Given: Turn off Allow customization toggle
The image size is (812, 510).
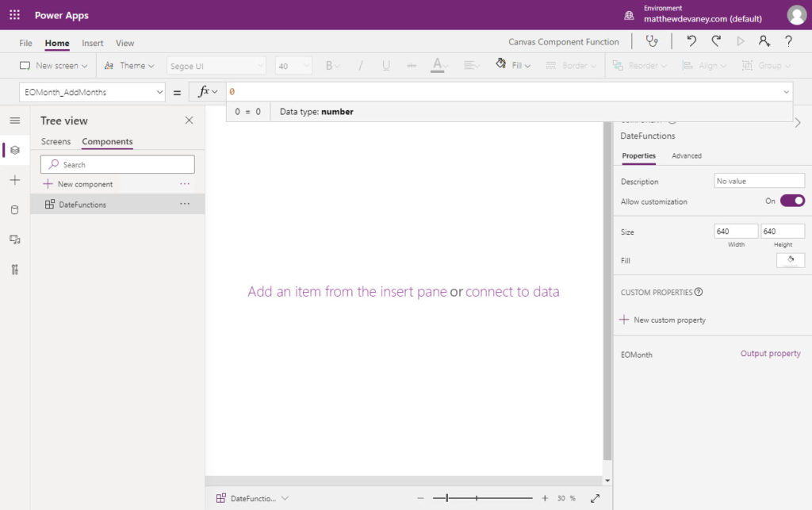Looking at the screenshot, I should pyautogui.click(x=792, y=201).
